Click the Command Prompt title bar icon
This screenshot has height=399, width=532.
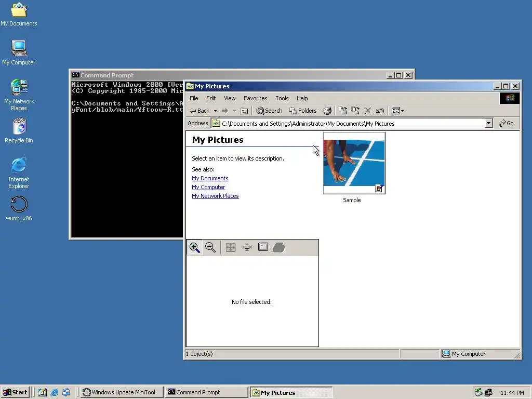coord(75,75)
